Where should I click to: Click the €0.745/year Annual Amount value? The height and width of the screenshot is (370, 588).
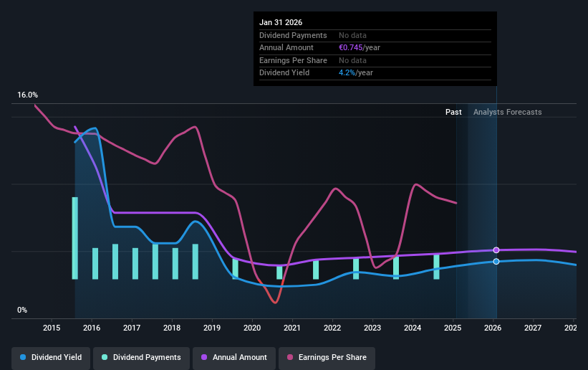coord(360,48)
